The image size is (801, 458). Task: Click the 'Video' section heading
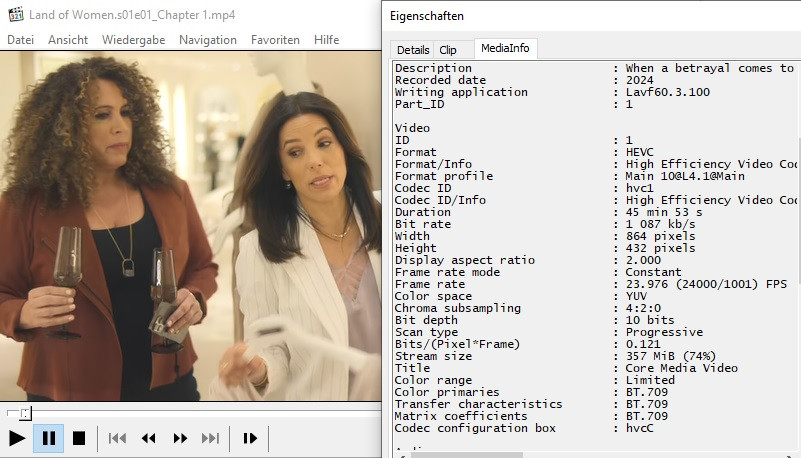pyautogui.click(x=412, y=128)
